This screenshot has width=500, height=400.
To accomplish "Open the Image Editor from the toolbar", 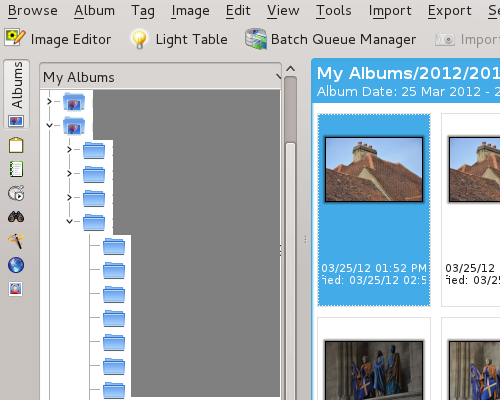I will pos(58,39).
